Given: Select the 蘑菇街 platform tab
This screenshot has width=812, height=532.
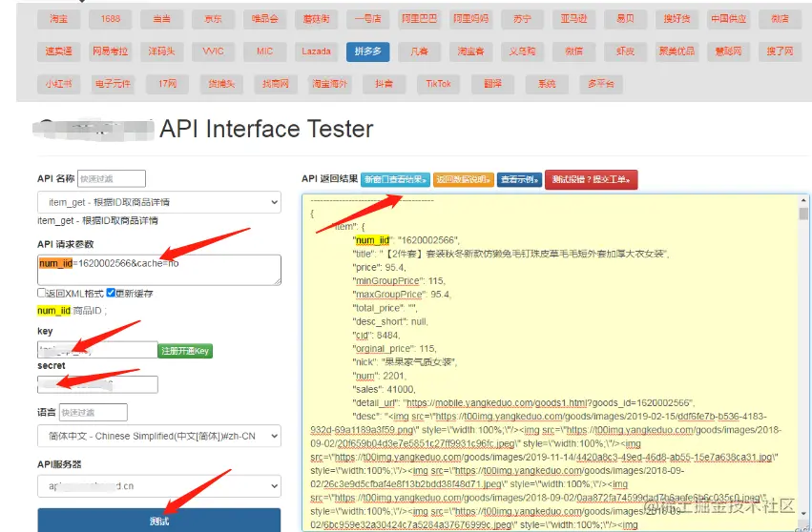Looking at the screenshot, I should click(316, 19).
